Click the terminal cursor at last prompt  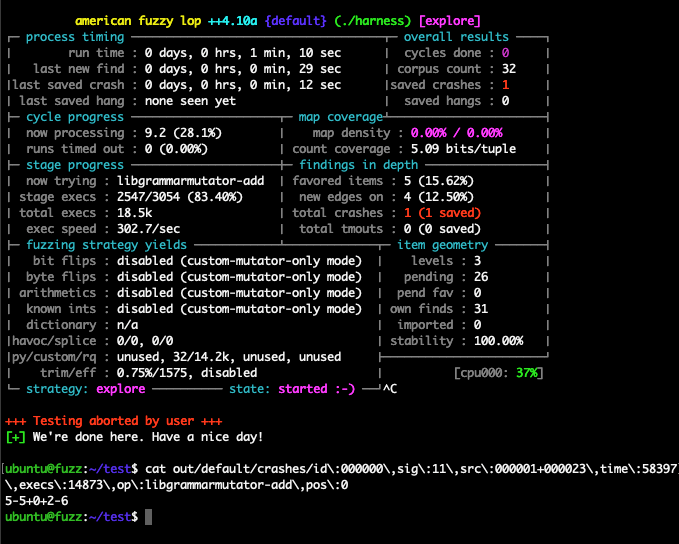(149, 517)
